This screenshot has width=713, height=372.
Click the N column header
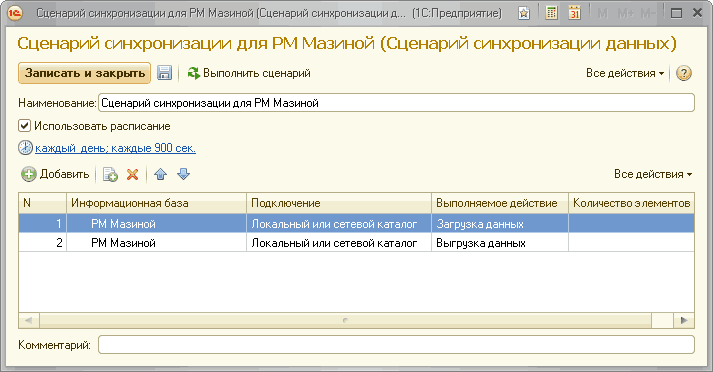pyautogui.click(x=43, y=203)
